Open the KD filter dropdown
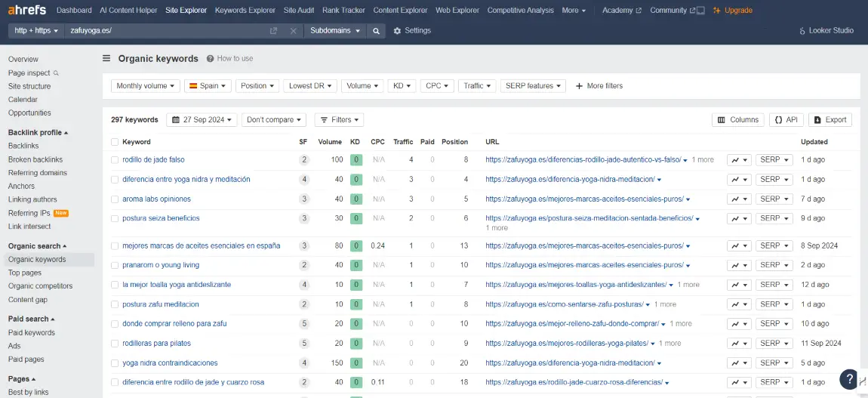 pos(402,86)
